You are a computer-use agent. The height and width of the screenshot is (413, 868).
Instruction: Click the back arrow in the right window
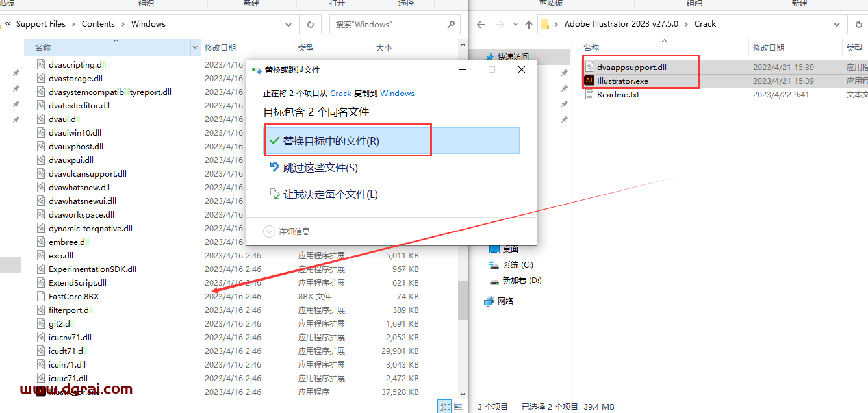pyautogui.click(x=480, y=24)
